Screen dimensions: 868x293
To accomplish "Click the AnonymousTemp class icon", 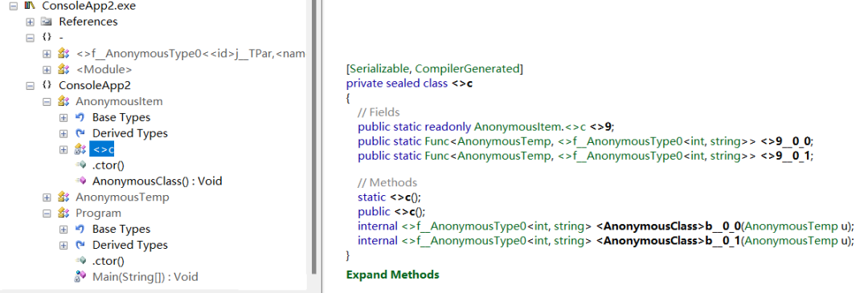I will [63, 197].
